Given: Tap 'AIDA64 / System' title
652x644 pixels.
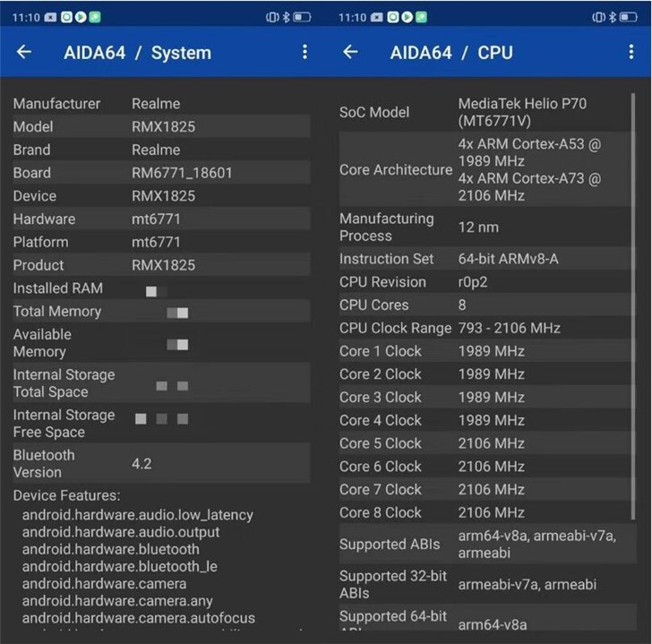Looking at the screenshot, I should 137,53.
